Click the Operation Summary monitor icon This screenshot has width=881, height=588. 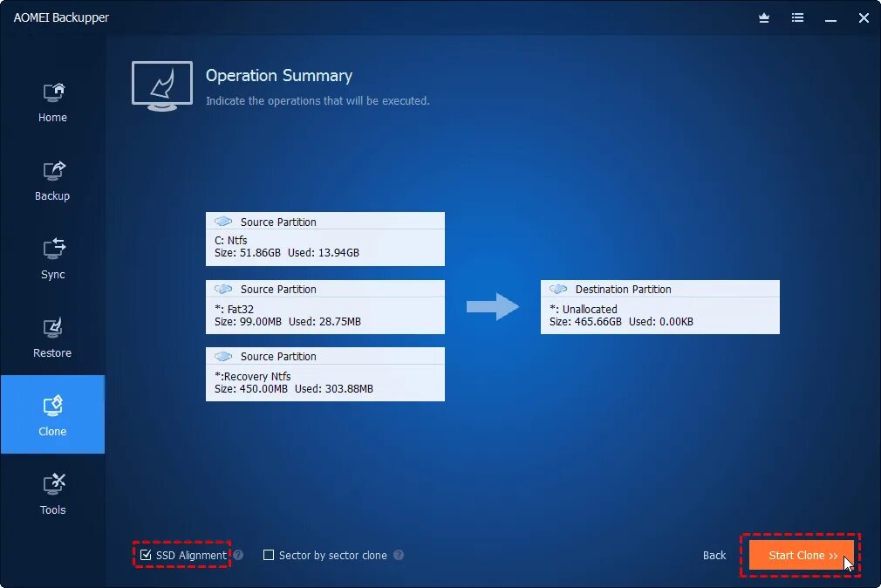coord(162,86)
